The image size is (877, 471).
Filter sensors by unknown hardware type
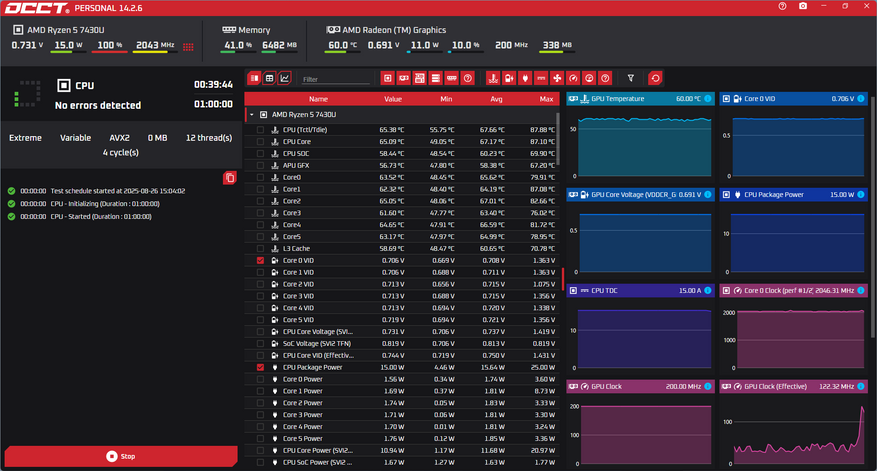pyautogui.click(x=468, y=78)
